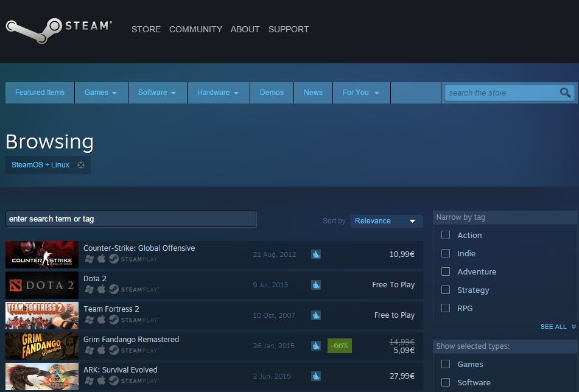The height and width of the screenshot is (392, 579).
Task: Remove the SteamOS + Linux filter tag
Action: (81, 165)
